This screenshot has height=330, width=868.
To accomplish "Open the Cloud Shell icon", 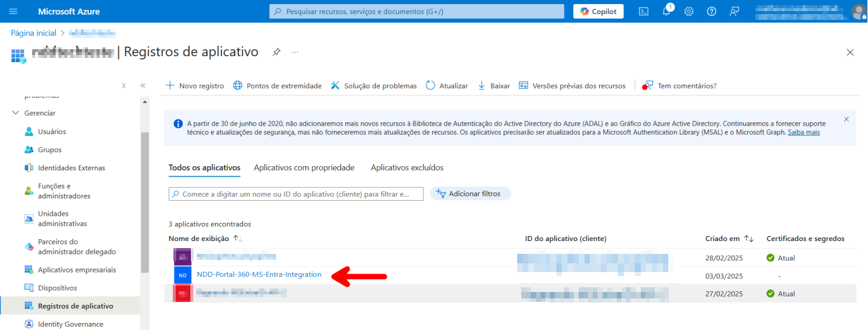I will (x=643, y=11).
